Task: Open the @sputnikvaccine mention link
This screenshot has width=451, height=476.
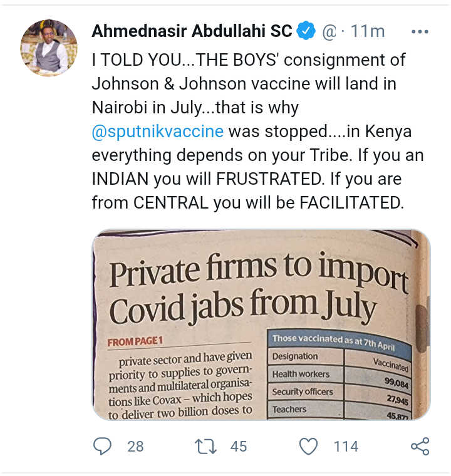Action: coord(158,131)
